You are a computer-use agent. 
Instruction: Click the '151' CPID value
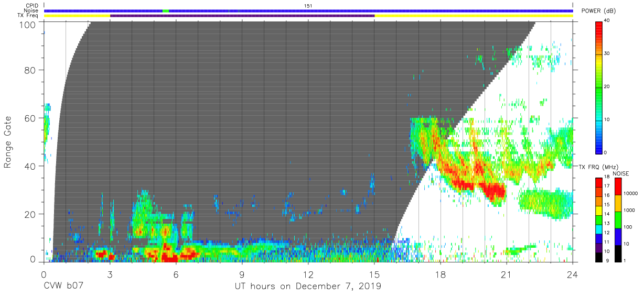[x=308, y=6]
